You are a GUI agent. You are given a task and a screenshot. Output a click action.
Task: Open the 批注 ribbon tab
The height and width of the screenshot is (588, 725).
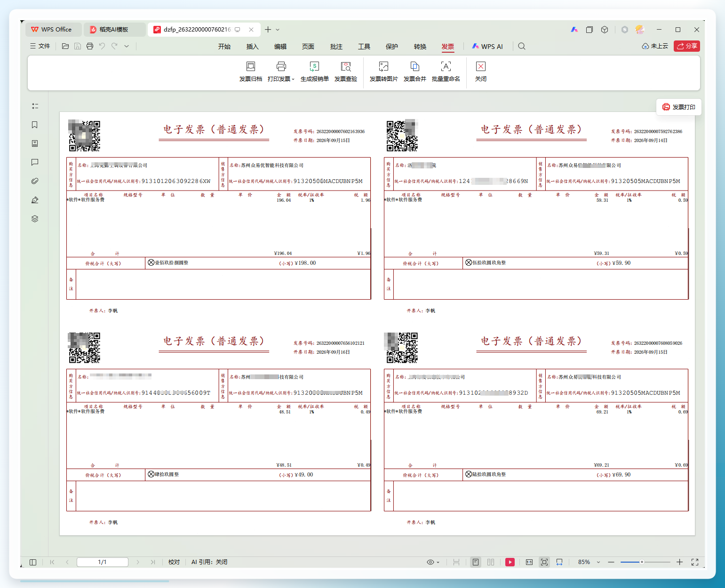pos(336,47)
